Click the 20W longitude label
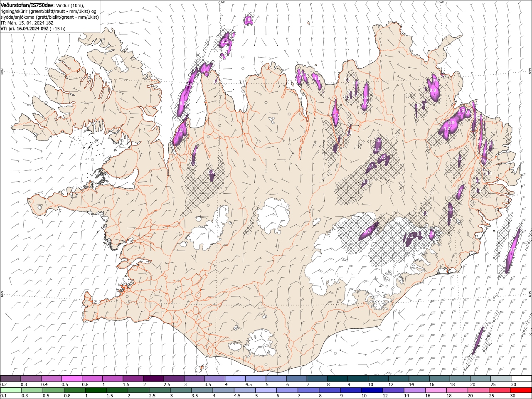Image resolution: width=532 pixels, height=399 pixels. pos(221,2)
